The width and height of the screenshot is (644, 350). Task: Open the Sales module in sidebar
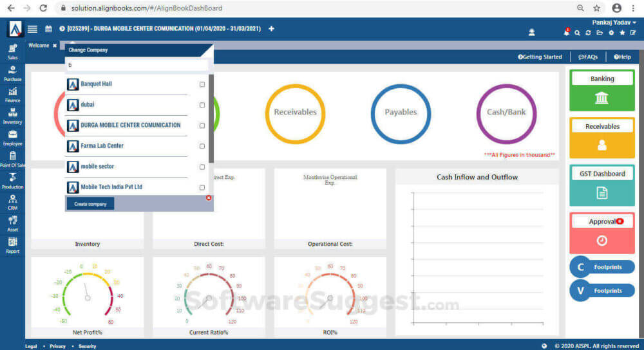[x=12, y=52]
